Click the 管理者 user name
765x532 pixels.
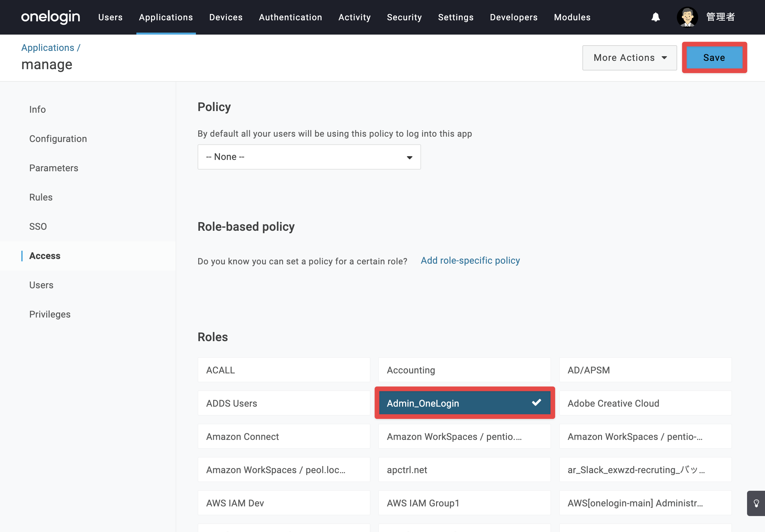pos(720,17)
